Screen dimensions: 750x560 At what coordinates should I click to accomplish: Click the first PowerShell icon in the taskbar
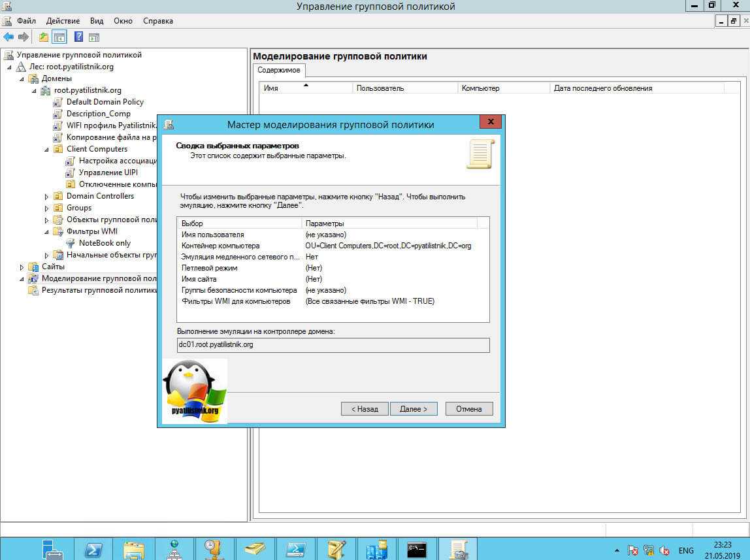point(93,548)
